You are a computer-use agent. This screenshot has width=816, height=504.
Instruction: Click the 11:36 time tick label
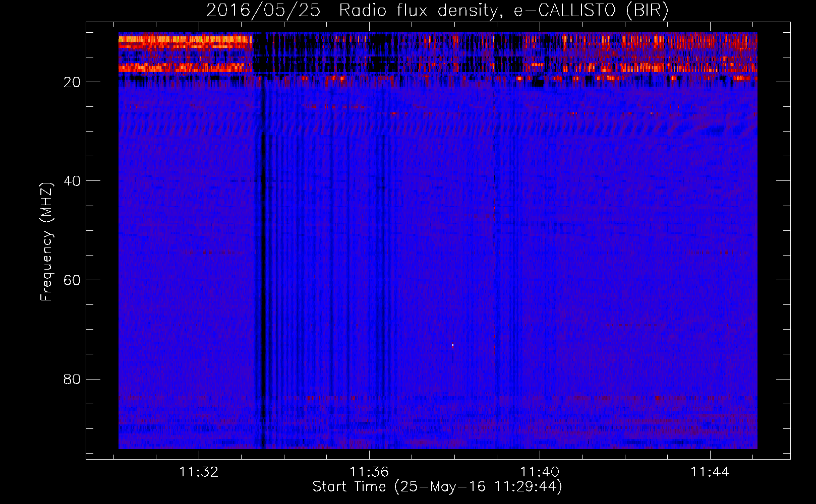point(369,472)
